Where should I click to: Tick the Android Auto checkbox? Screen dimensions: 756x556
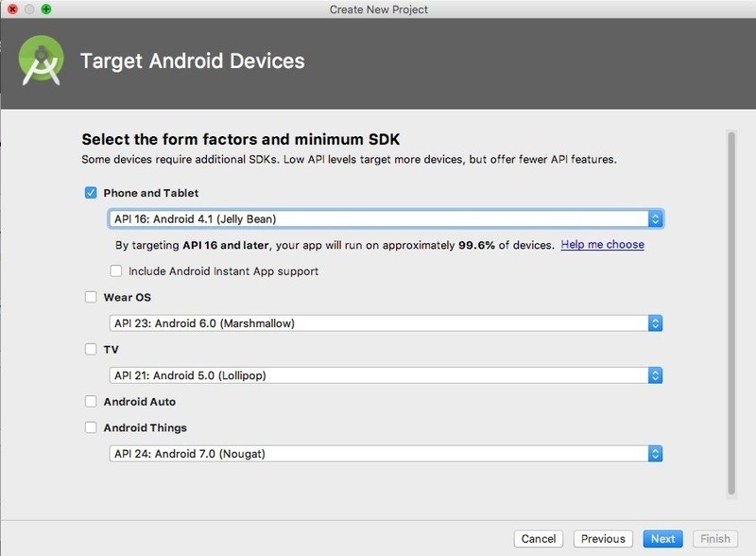point(91,402)
